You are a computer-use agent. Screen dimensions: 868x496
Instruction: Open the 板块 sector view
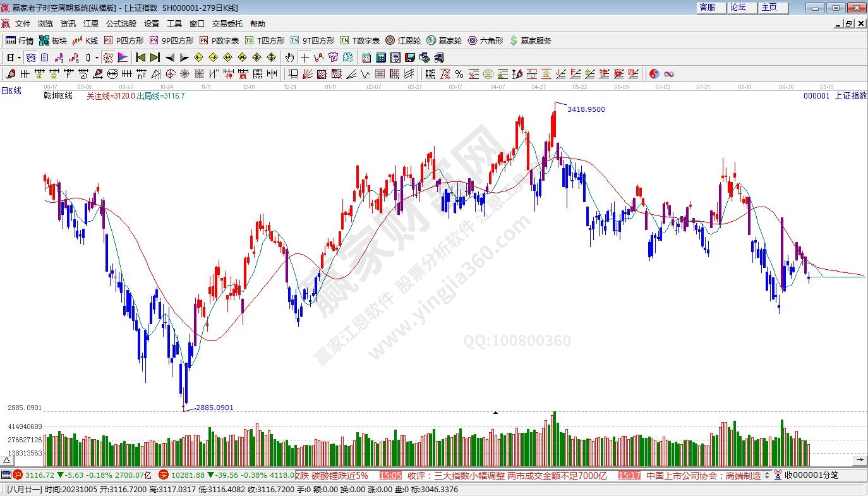tap(52, 40)
